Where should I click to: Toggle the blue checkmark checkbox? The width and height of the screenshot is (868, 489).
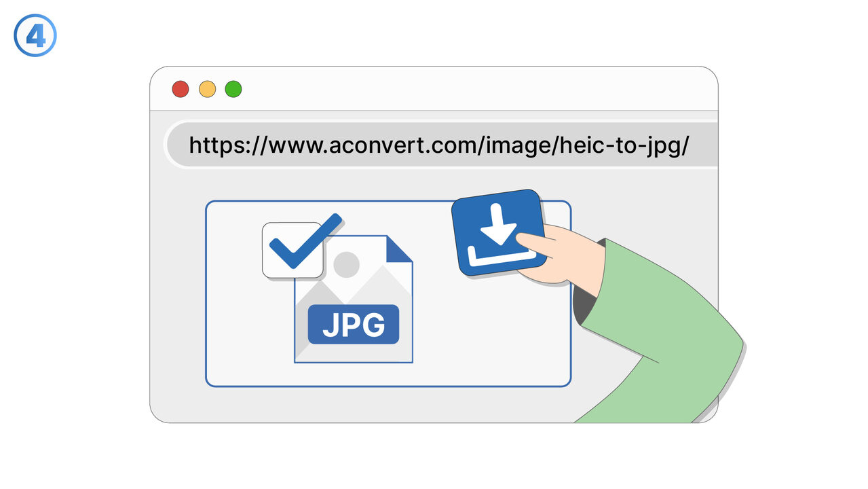coord(293,250)
